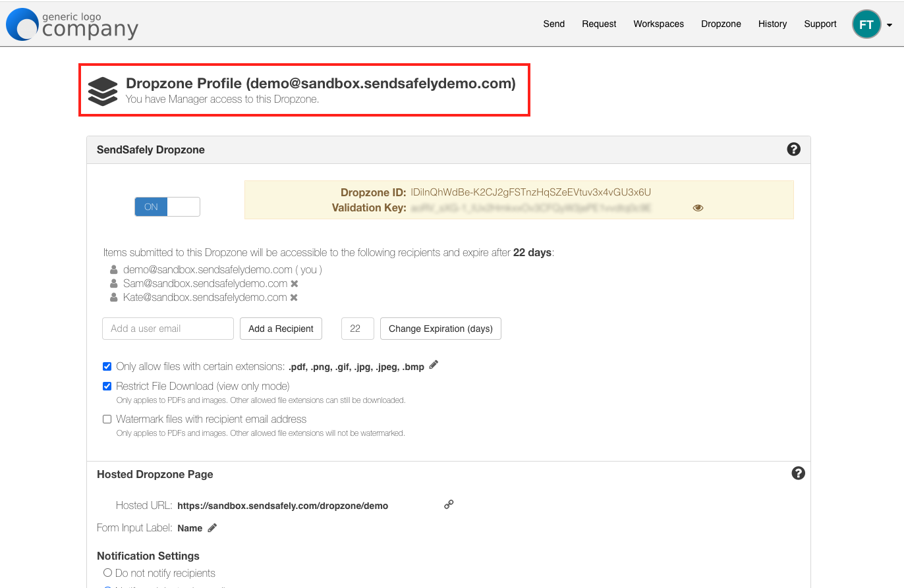Click the blurred Validation Key value
This screenshot has height=588, width=904.
(x=530, y=207)
